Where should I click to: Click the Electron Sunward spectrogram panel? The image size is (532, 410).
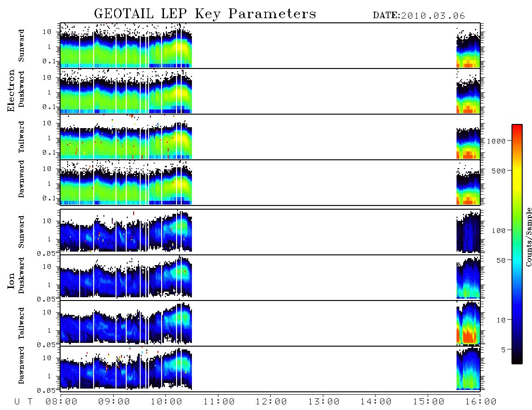click(270, 46)
